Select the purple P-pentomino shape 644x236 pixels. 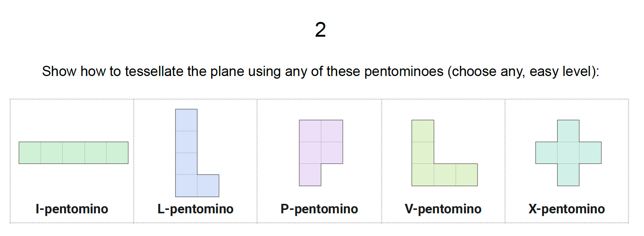point(310,153)
